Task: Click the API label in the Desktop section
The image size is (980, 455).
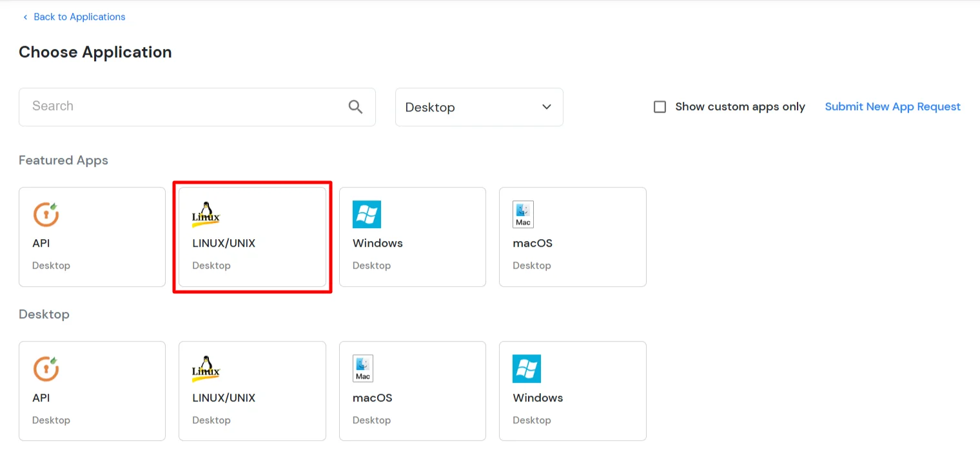Action: (41, 398)
